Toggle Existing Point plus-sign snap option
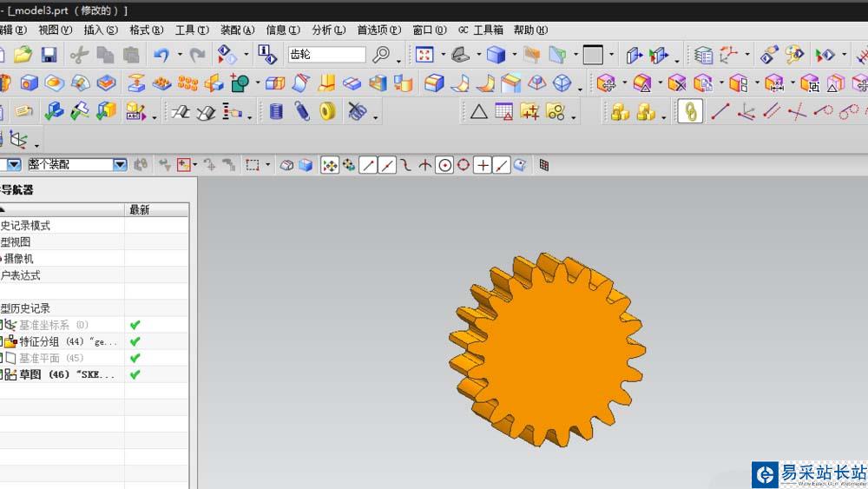Image resolution: width=868 pixels, height=489 pixels. tap(483, 165)
